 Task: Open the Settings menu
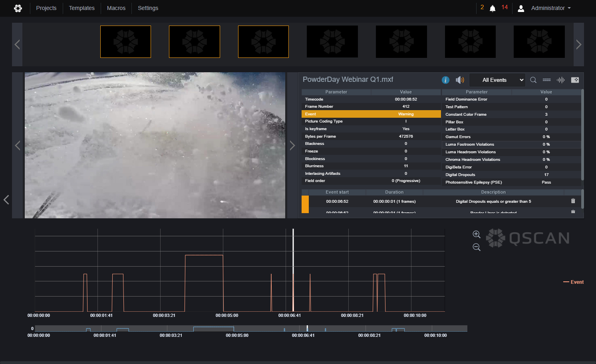(148, 8)
